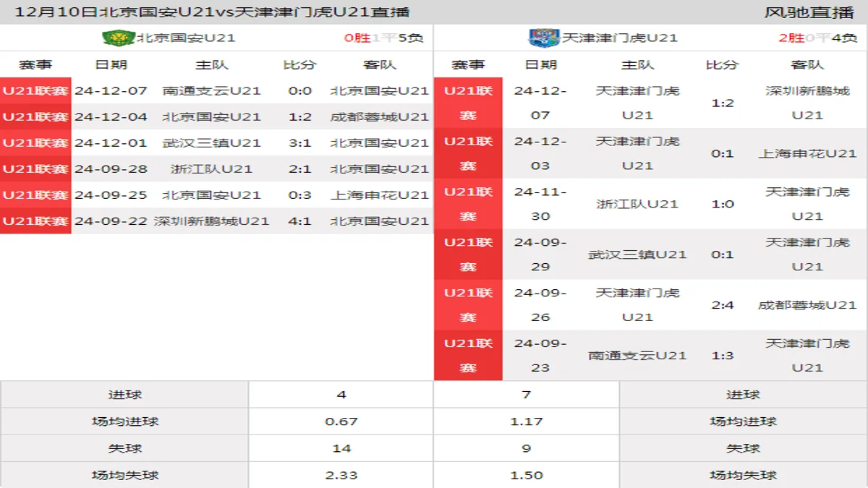Screen dimensions: 868x488
Task: Click away team 成都蓉城U21 in left table
Action: (380, 116)
